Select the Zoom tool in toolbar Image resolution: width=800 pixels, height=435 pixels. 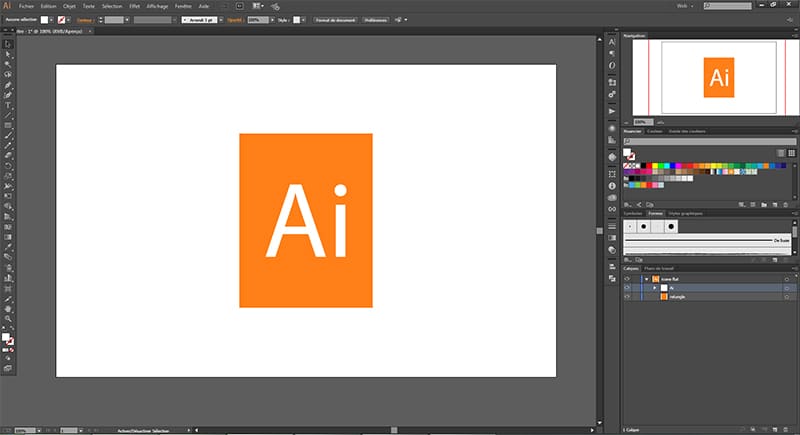[8, 319]
